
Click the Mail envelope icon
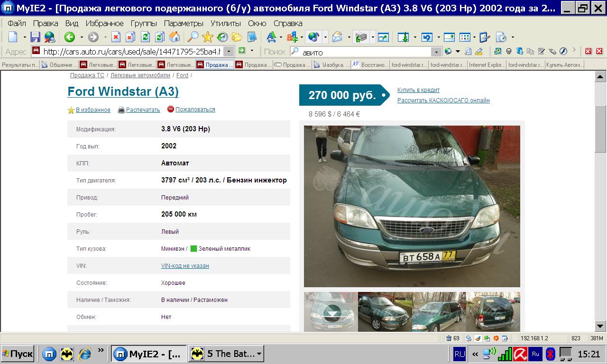click(337, 37)
